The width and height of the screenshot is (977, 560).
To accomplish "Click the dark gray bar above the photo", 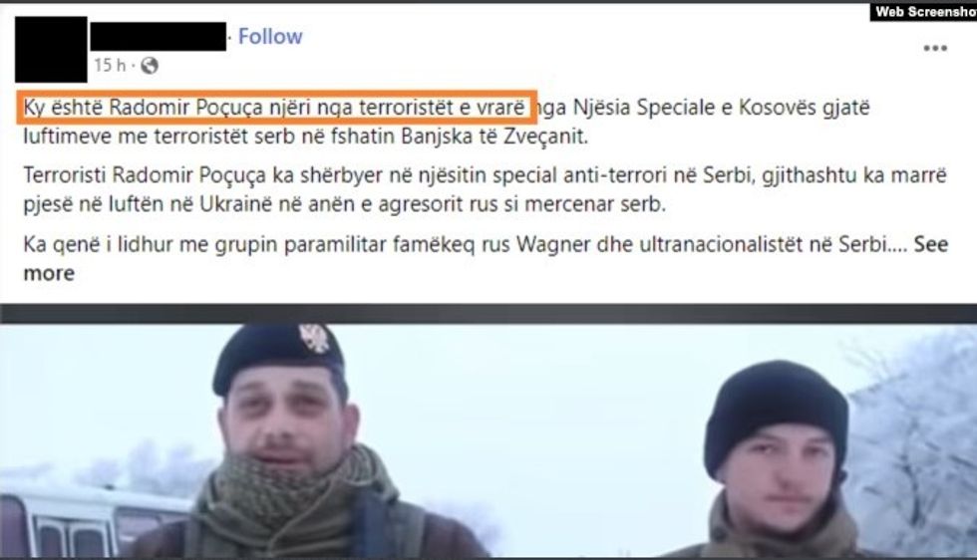I will [488, 314].
